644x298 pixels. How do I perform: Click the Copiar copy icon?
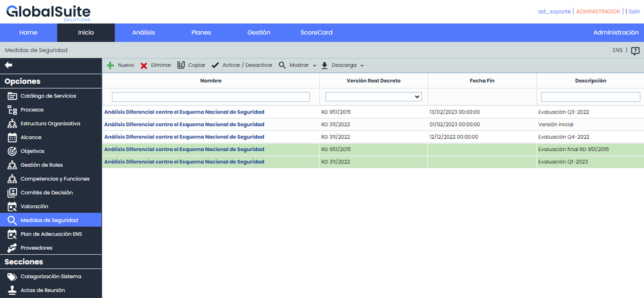click(x=181, y=65)
